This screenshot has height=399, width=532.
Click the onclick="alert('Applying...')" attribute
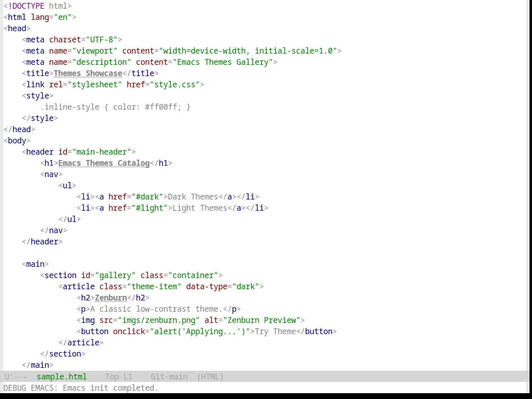coord(182,332)
